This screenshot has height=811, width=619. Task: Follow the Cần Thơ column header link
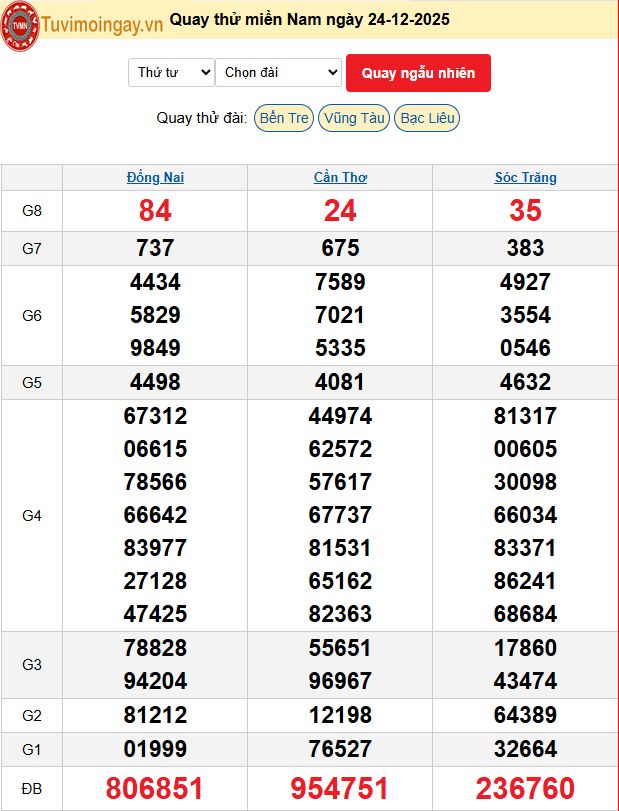[x=340, y=178]
